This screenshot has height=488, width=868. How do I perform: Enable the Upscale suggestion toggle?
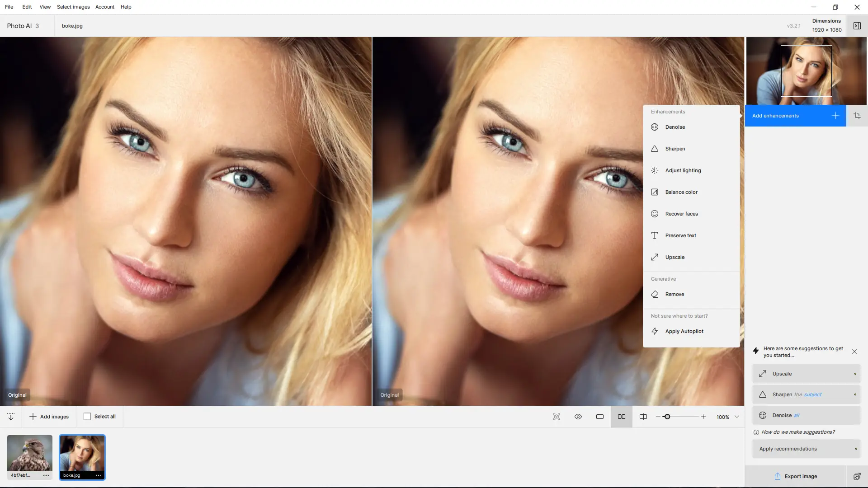pyautogui.click(x=855, y=374)
